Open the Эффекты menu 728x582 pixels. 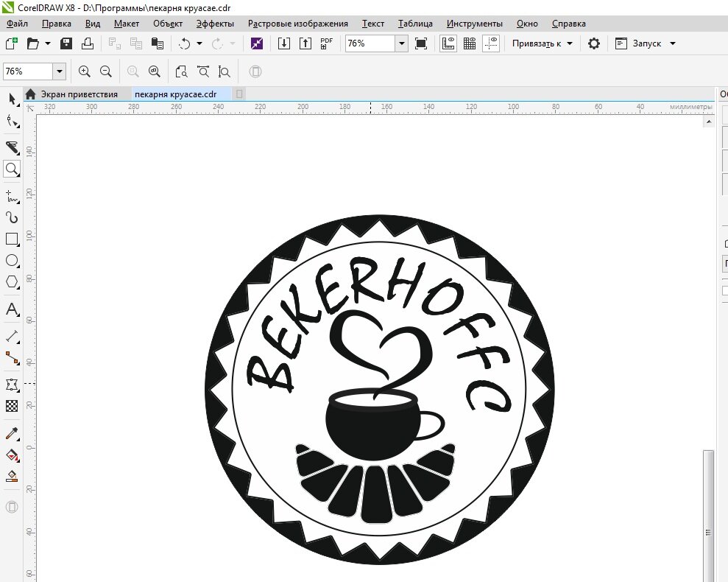point(215,24)
